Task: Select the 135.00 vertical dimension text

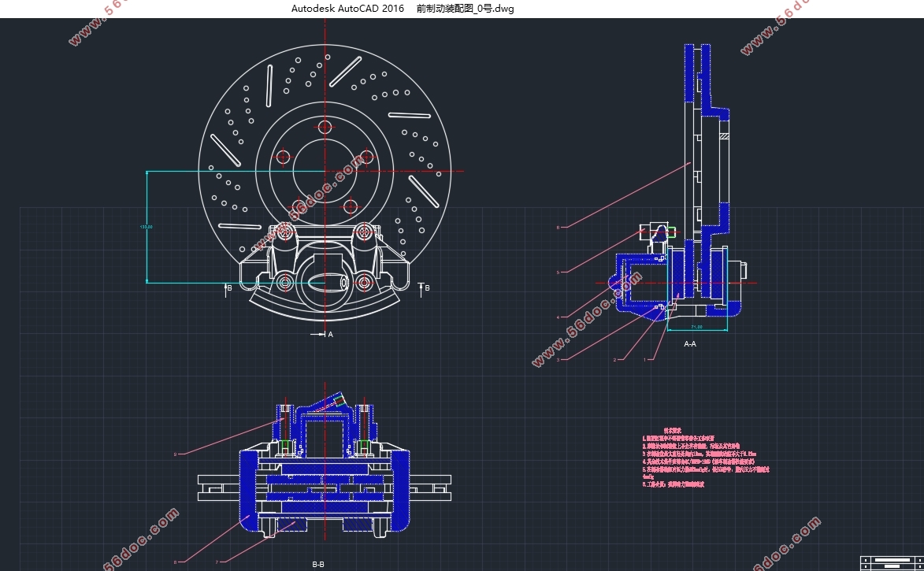Action: (x=146, y=228)
